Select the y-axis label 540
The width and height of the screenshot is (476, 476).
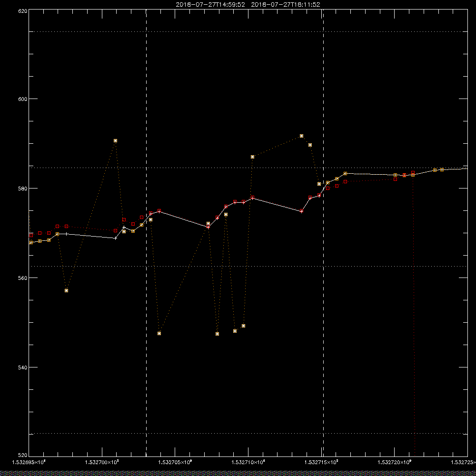click(x=23, y=367)
